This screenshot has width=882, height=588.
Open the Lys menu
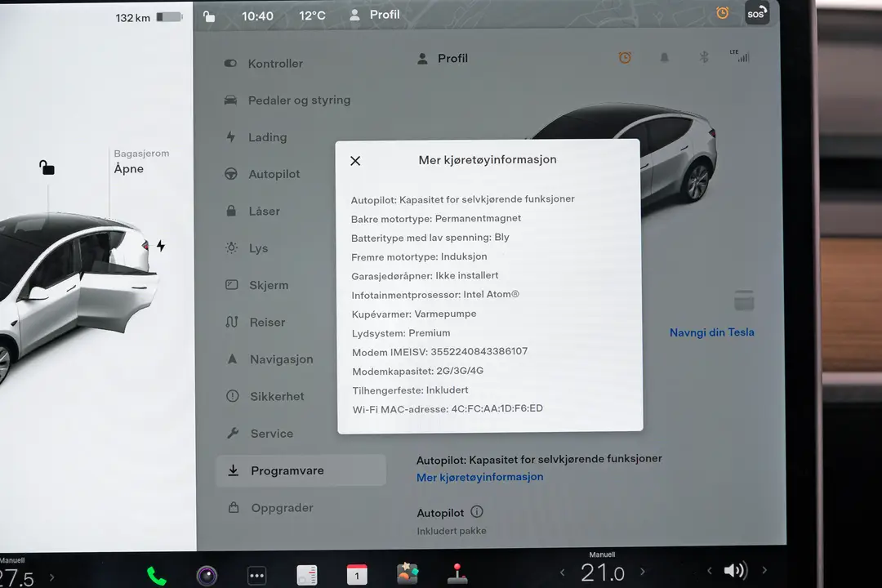(x=247, y=248)
